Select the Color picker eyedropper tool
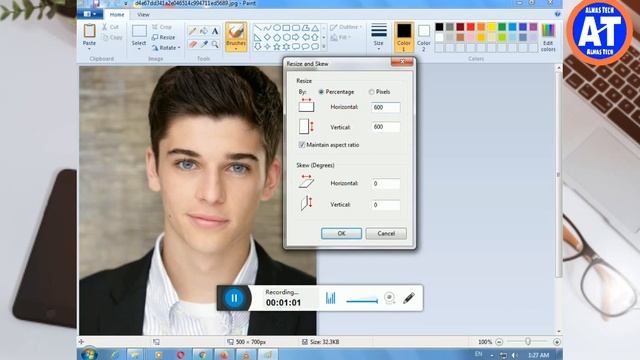 tap(204, 44)
